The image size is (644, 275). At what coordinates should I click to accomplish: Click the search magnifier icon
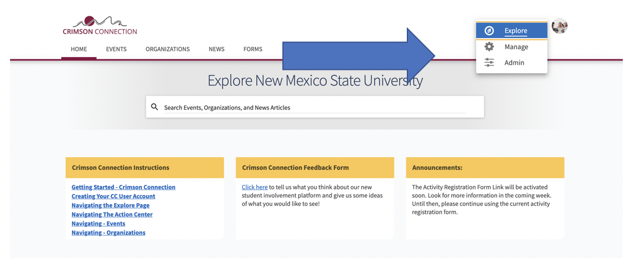click(155, 107)
